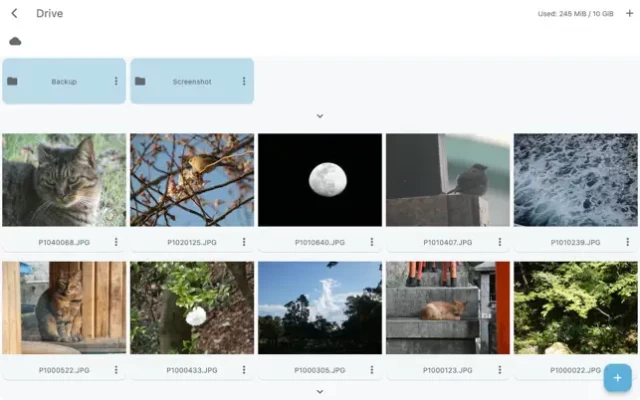
Task: Open the three-dot menu for P1010640.JPG
Action: (x=372, y=242)
